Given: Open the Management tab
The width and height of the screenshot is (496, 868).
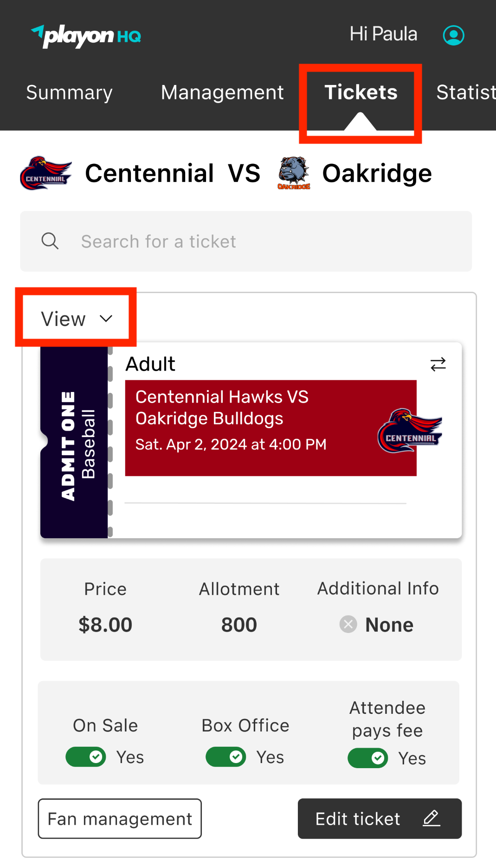Looking at the screenshot, I should [x=222, y=92].
